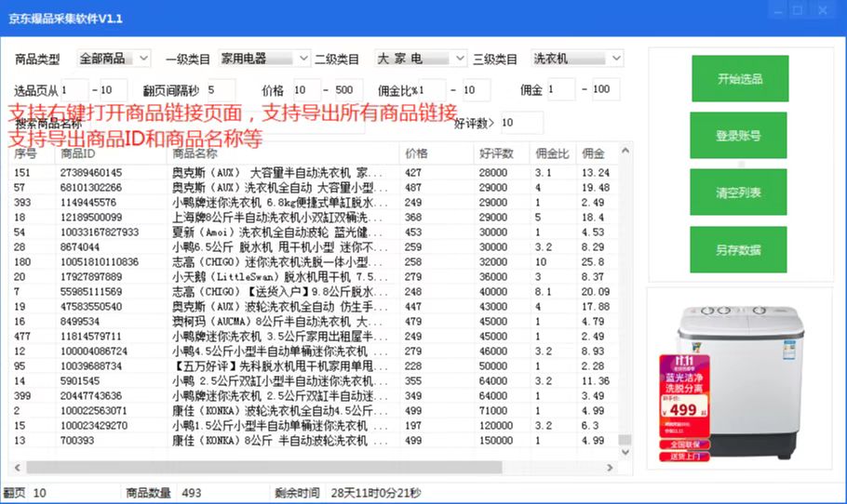This screenshot has height=504, width=847.
Task: Sort by the 佣金比 column header
Action: pyautogui.click(x=553, y=153)
